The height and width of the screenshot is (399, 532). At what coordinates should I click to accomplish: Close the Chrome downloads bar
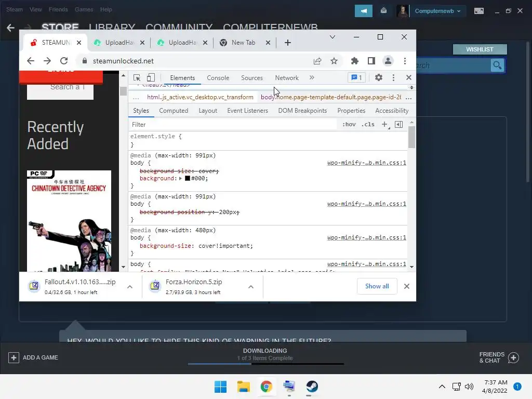406,286
